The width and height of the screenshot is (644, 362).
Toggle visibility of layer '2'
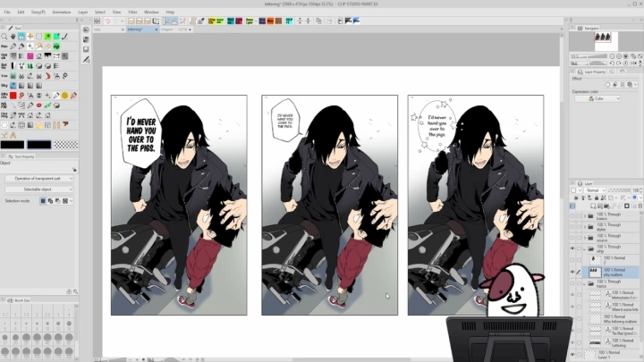click(572, 260)
